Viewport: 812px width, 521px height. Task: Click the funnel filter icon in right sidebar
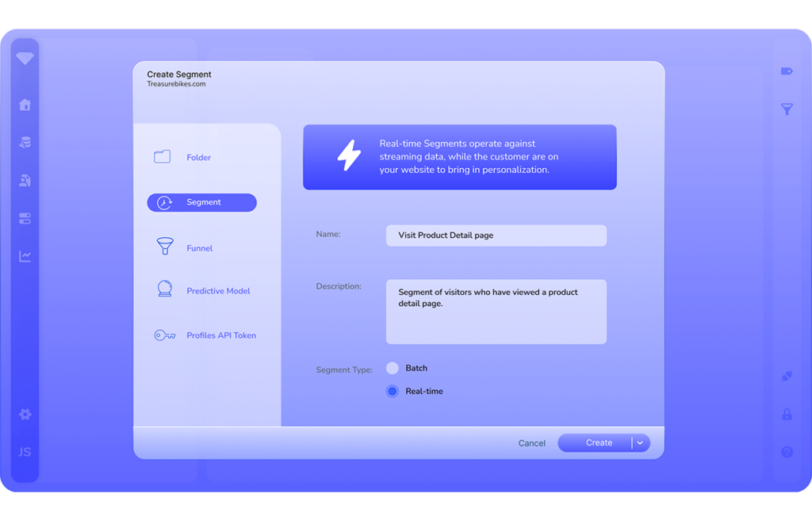point(787,109)
